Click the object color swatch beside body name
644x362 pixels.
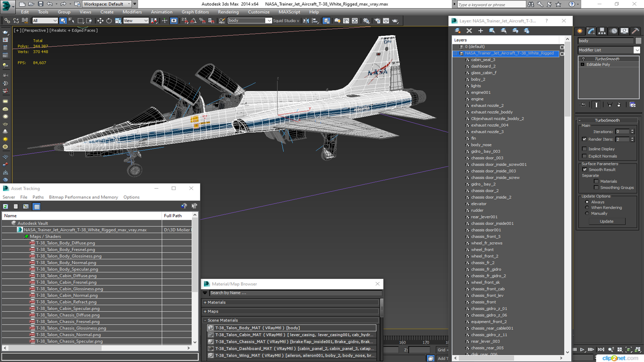click(638, 41)
